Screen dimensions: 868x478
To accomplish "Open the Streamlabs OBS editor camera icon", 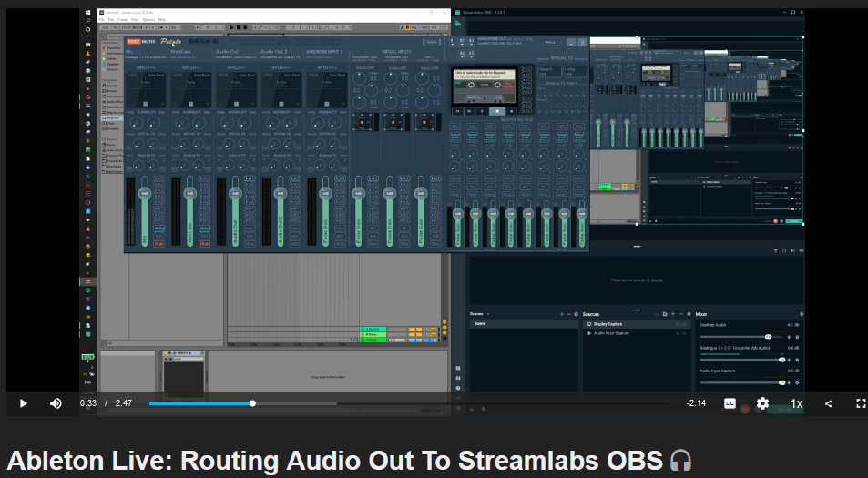I will (458, 24).
